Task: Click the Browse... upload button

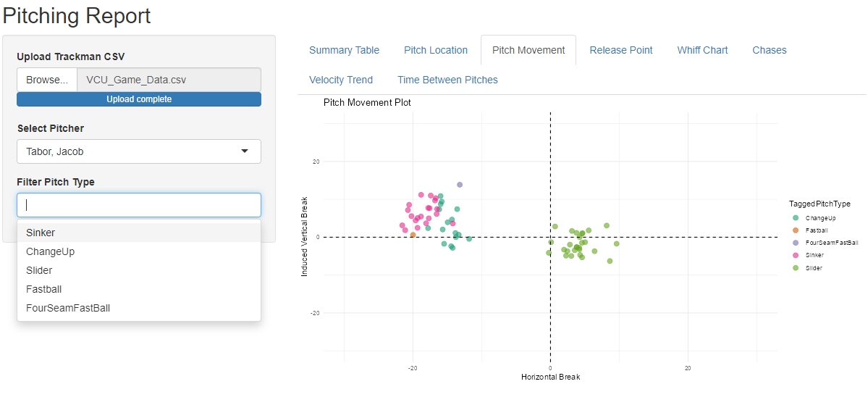Action: pos(47,80)
